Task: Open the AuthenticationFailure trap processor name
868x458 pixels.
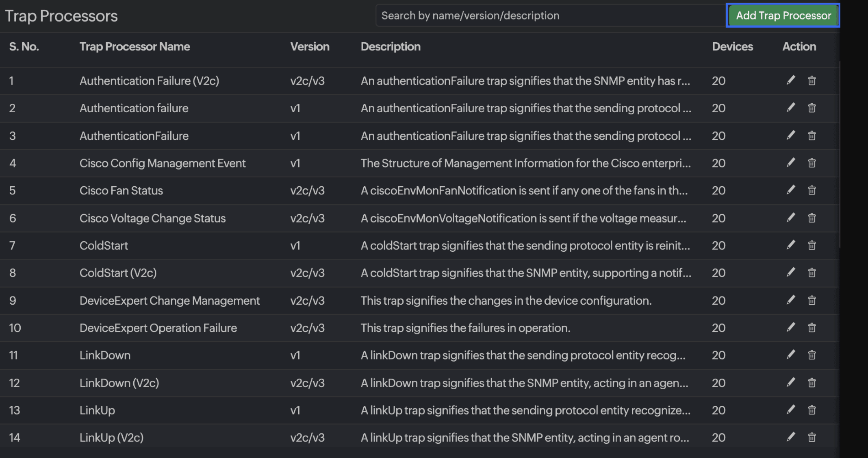Action: 134,136
